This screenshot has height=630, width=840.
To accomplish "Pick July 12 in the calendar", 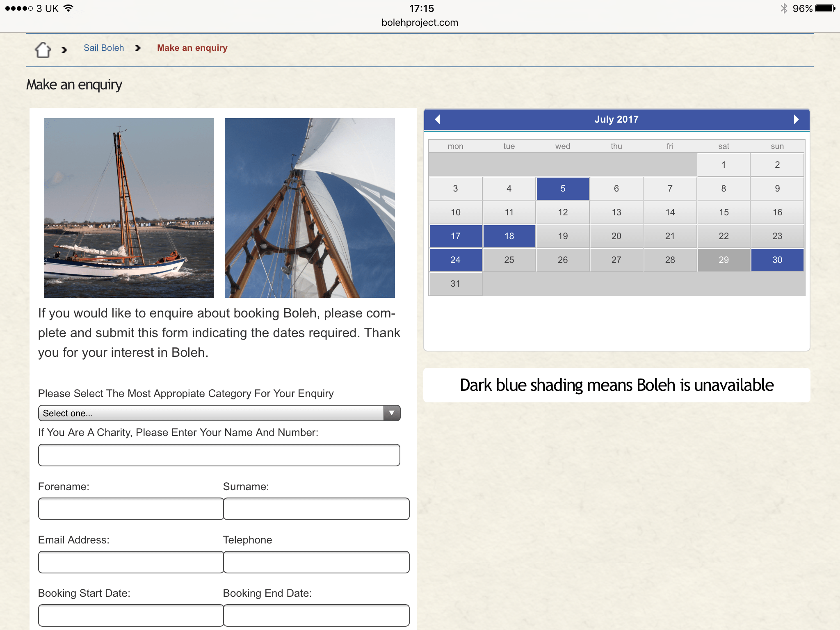I will 563,212.
